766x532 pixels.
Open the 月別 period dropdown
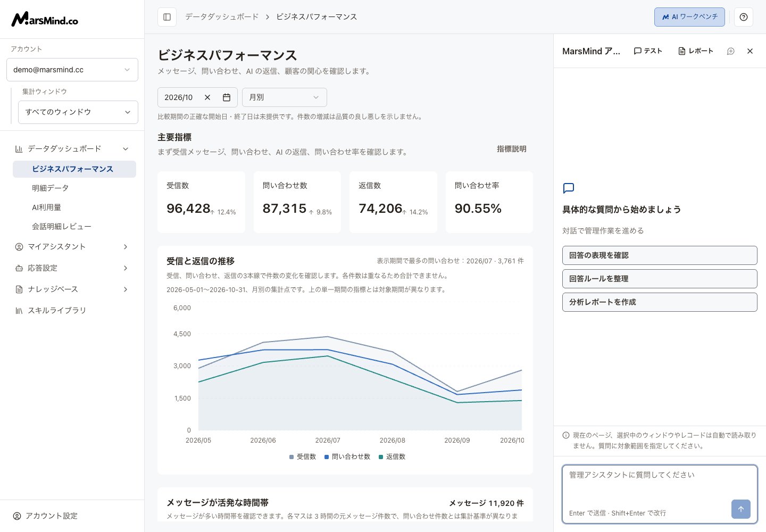[x=285, y=97]
